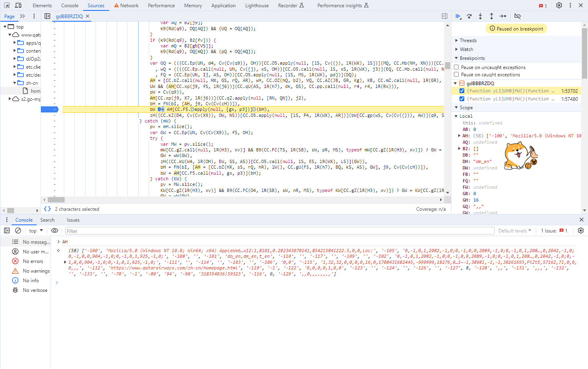
Task: Collapse the Scope section
Action: pyautogui.click(x=456, y=108)
